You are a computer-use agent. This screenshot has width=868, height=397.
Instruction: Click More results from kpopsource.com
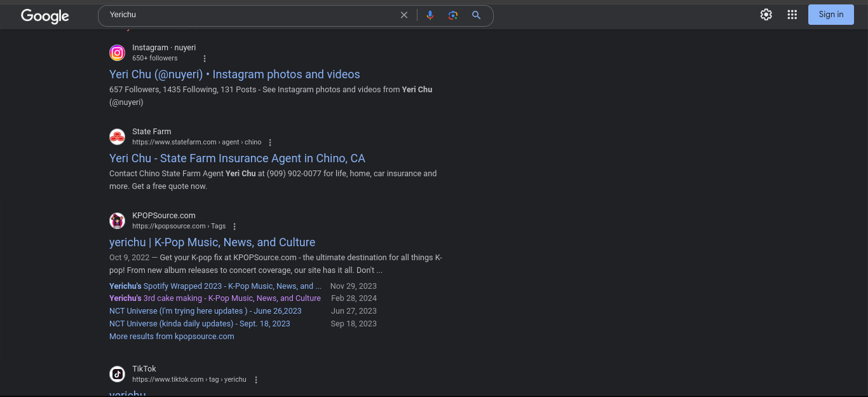point(172,337)
